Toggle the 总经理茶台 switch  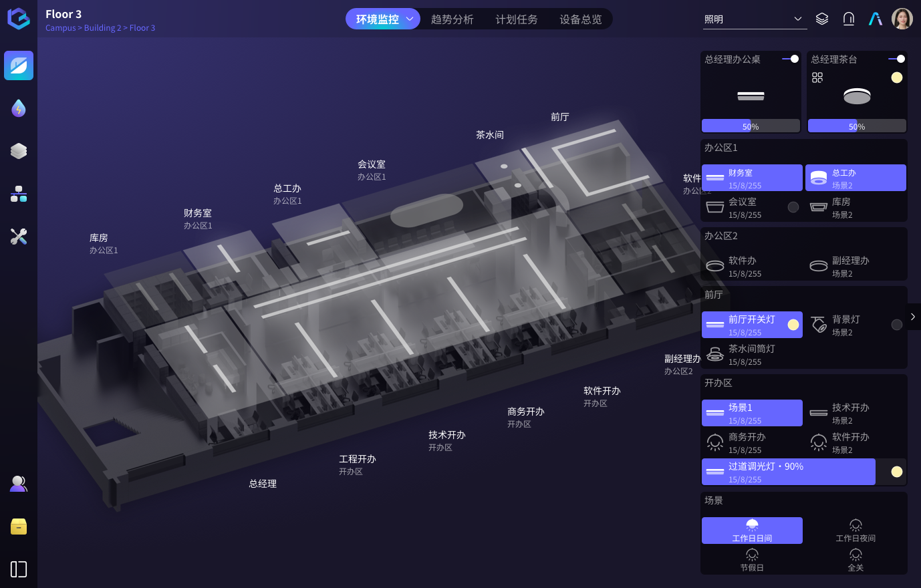tap(897, 59)
